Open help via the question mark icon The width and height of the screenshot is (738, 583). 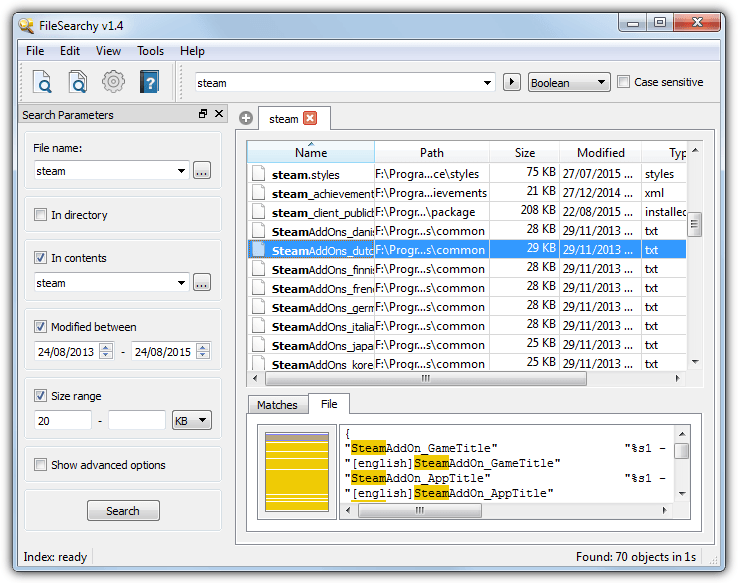point(149,81)
